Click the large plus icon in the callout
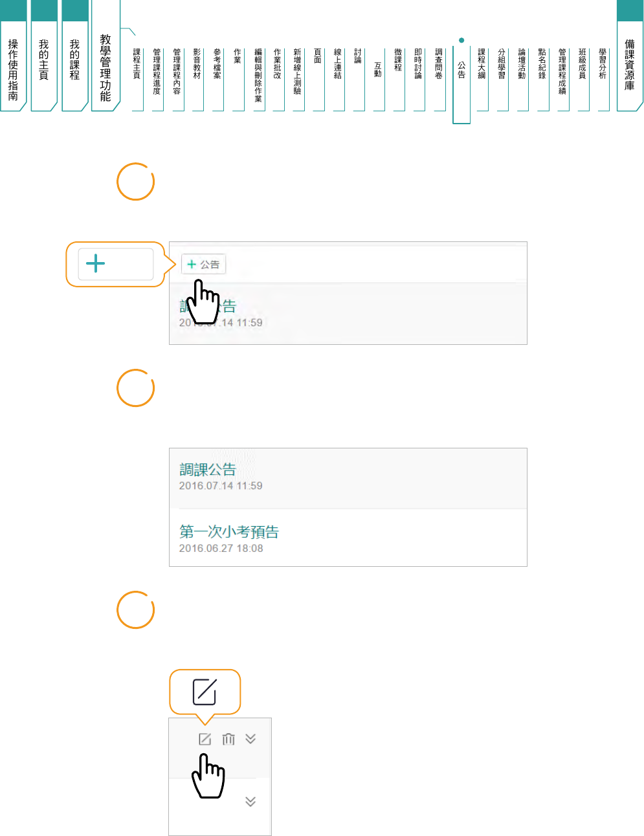 96,263
